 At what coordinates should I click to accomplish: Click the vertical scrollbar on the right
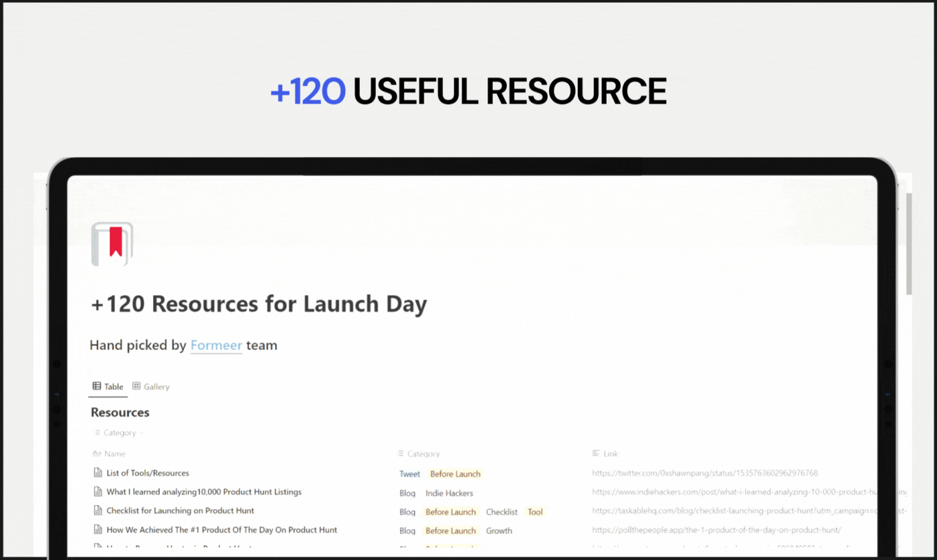(x=909, y=245)
